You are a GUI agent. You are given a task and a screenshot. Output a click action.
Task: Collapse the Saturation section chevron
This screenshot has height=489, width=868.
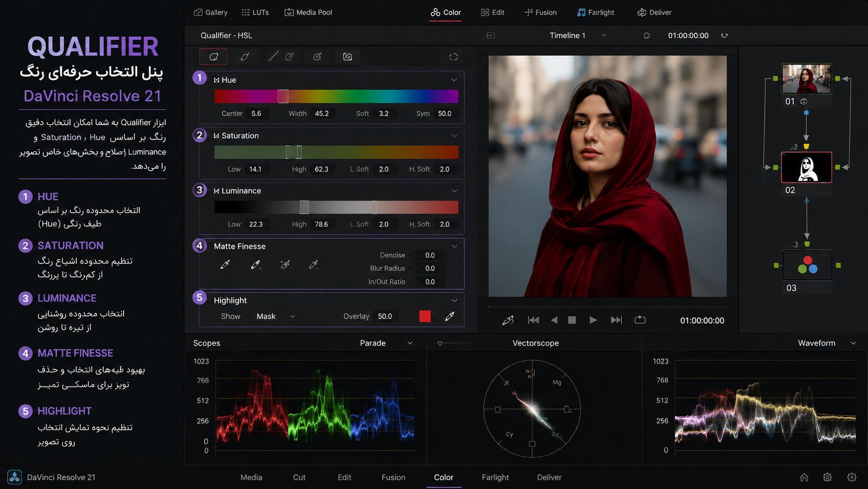454,136
